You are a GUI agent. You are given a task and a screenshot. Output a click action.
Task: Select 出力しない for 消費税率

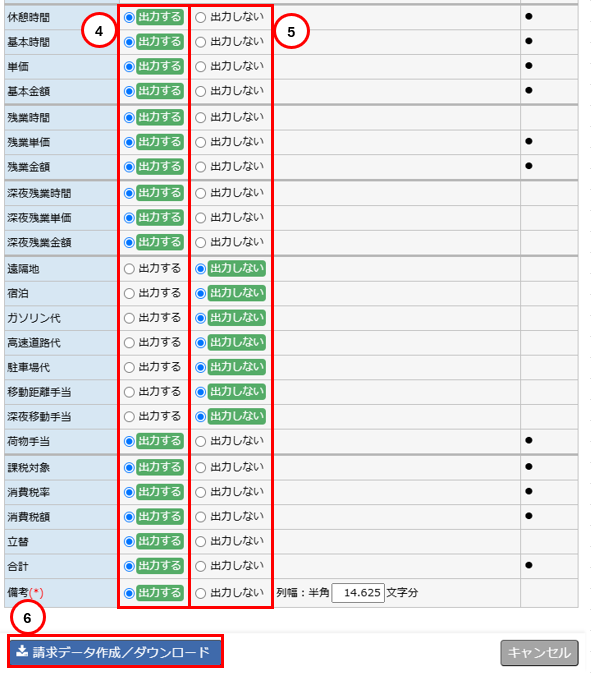coord(200,492)
